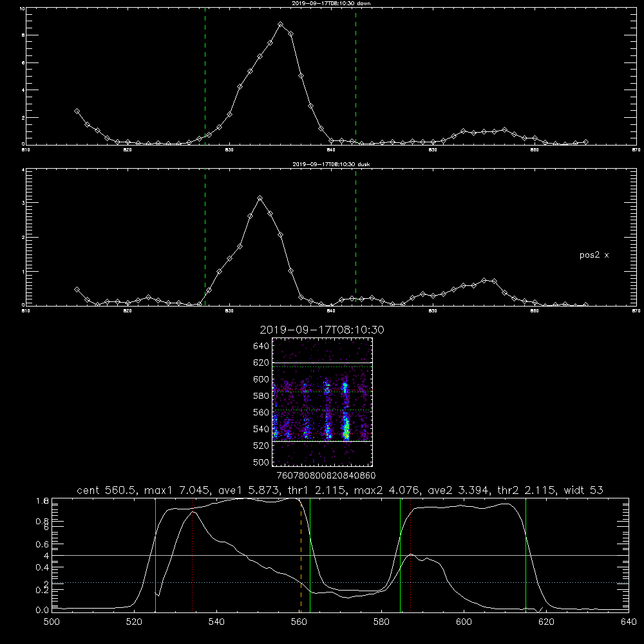644x644 pixels.
Task: Click the "520" y-axis label beside spectral image
Action: click(261, 446)
